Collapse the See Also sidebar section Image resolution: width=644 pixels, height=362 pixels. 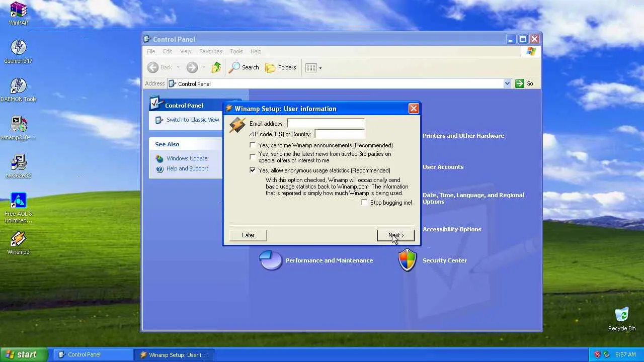(x=185, y=144)
